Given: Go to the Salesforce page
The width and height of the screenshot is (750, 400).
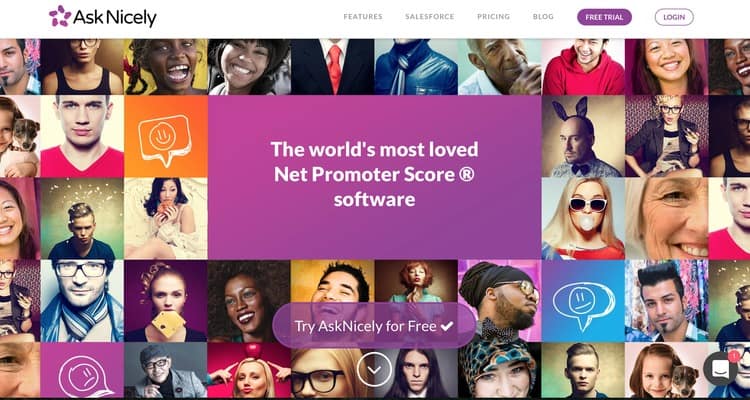Looking at the screenshot, I should 430,17.
